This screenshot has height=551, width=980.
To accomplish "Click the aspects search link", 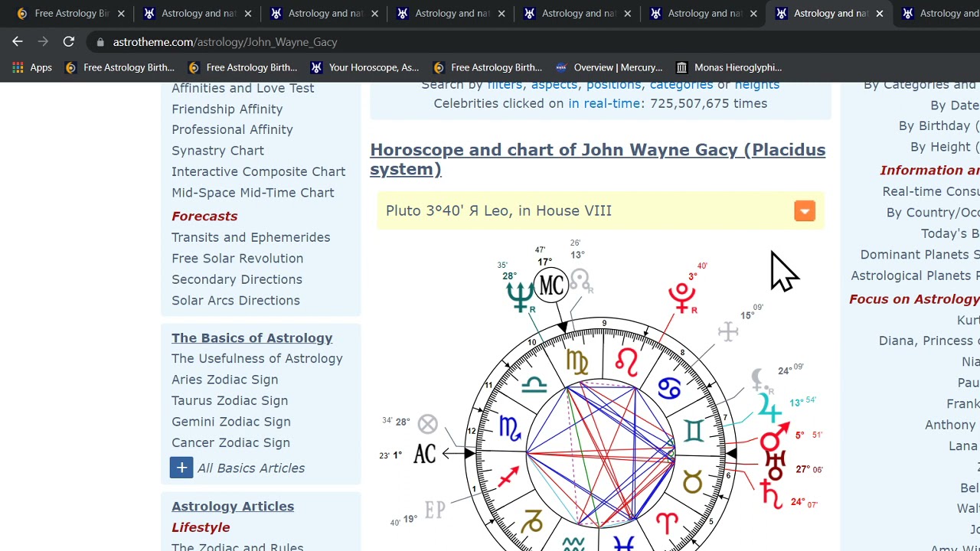I will click(x=557, y=85).
